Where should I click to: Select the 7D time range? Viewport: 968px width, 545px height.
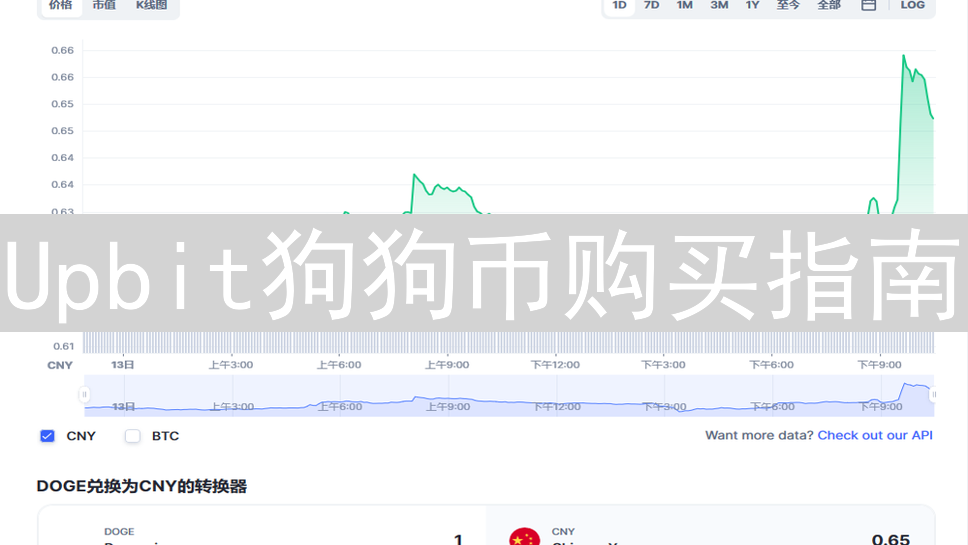[651, 6]
